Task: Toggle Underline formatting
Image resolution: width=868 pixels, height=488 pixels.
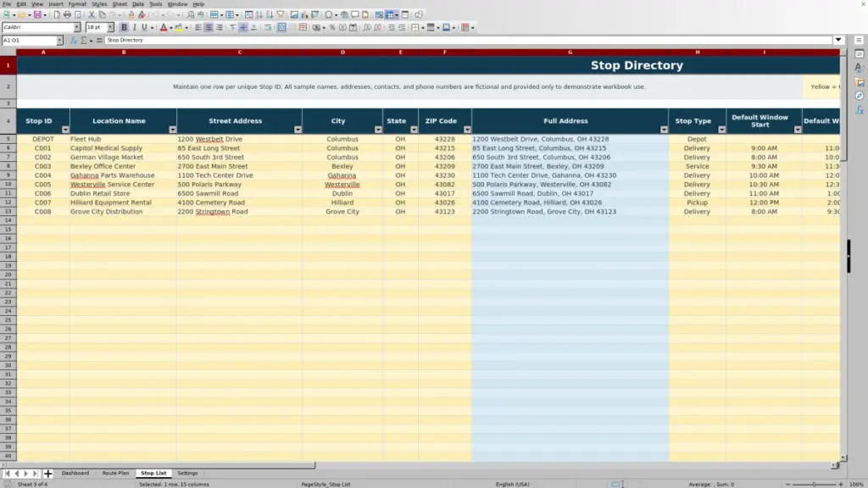Action: point(144,27)
